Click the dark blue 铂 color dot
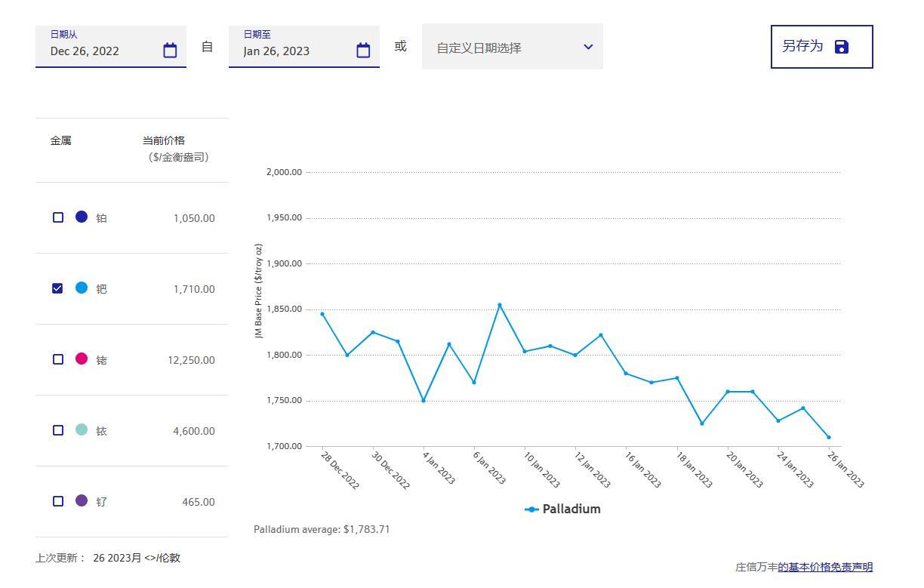Image resolution: width=924 pixels, height=588 pixels. (x=82, y=217)
